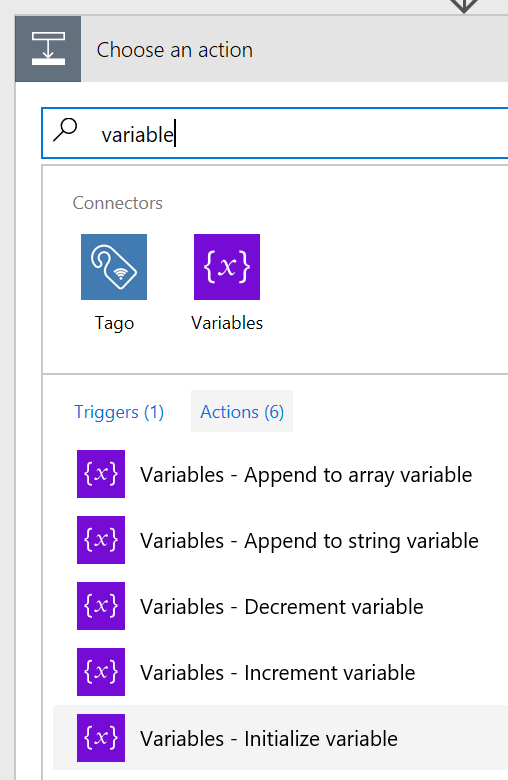Choose Variables - Append to string variable
The image size is (508, 780).
pos(281,540)
